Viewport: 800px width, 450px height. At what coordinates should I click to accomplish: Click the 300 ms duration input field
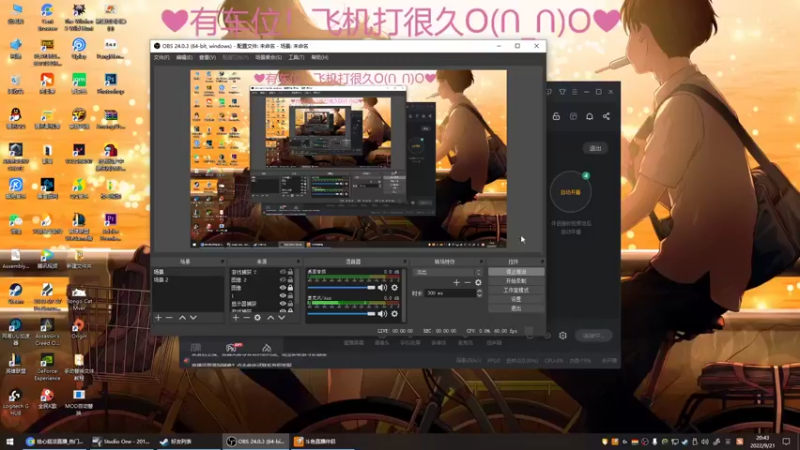451,293
